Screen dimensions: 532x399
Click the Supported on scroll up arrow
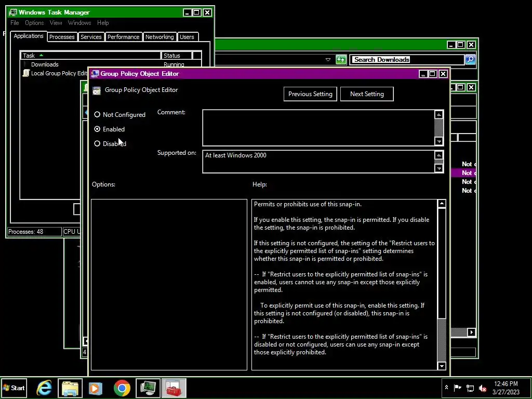point(438,155)
